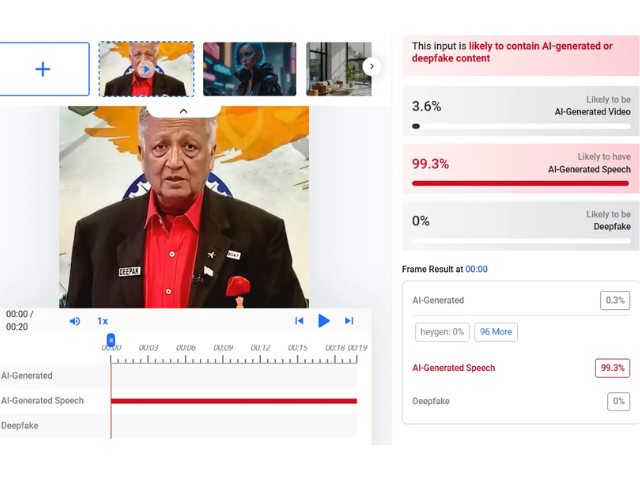Image resolution: width=640 pixels, height=480 pixels.
Task: Click the red AI-Generated Speech timeline bar
Action: [x=234, y=401]
